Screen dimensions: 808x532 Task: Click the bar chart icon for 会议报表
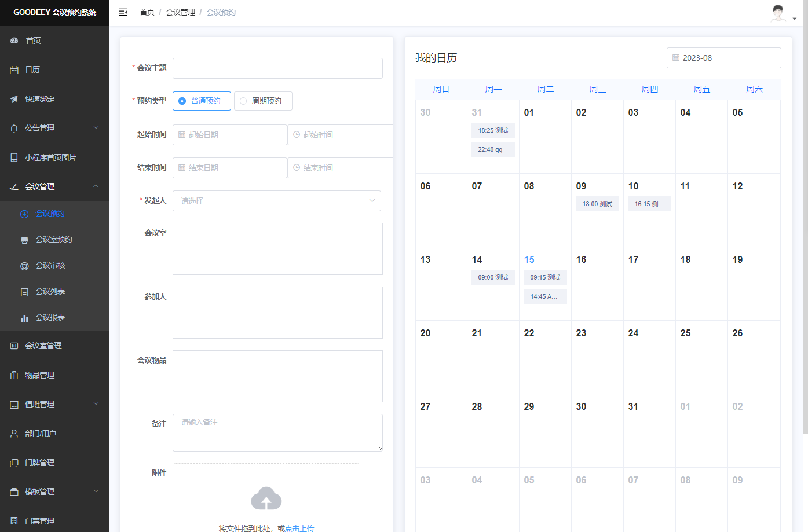coord(24,318)
